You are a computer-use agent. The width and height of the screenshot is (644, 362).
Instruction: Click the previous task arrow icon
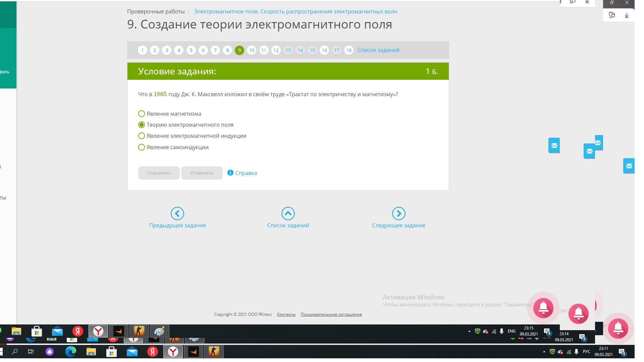click(x=177, y=214)
